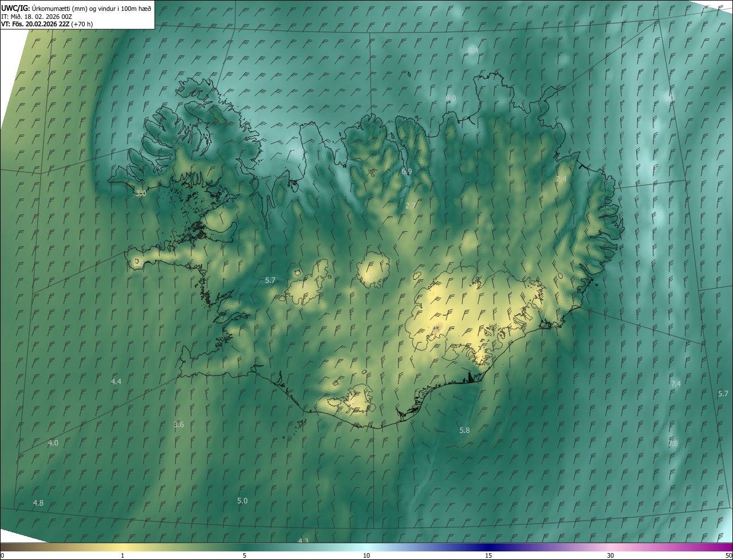733x560 pixels.
Task: Click the 8.4 value label on the map
Action: [473, 51]
